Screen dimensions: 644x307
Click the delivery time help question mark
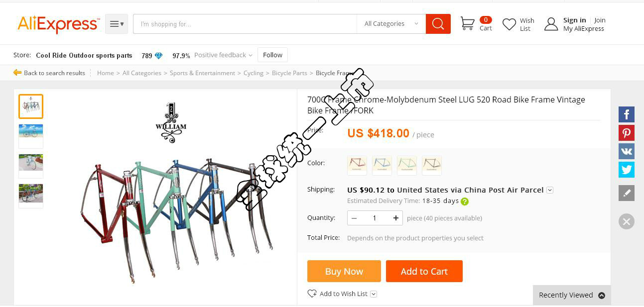[465, 202]
